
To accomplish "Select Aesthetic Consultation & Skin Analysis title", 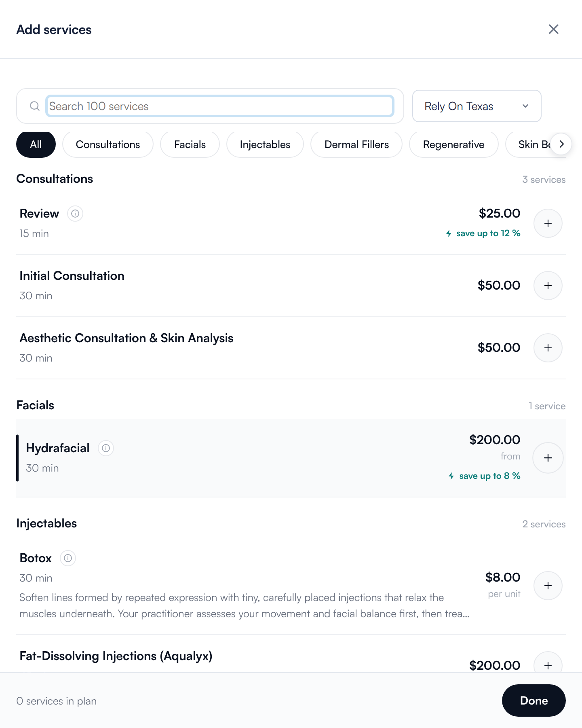I will point(127,338).
